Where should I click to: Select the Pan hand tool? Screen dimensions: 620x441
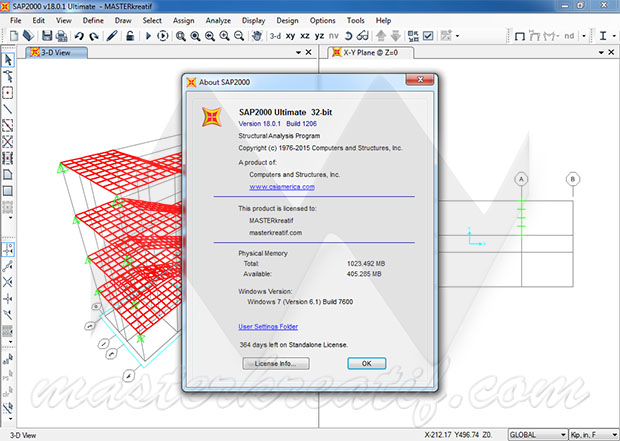(257, 36)
